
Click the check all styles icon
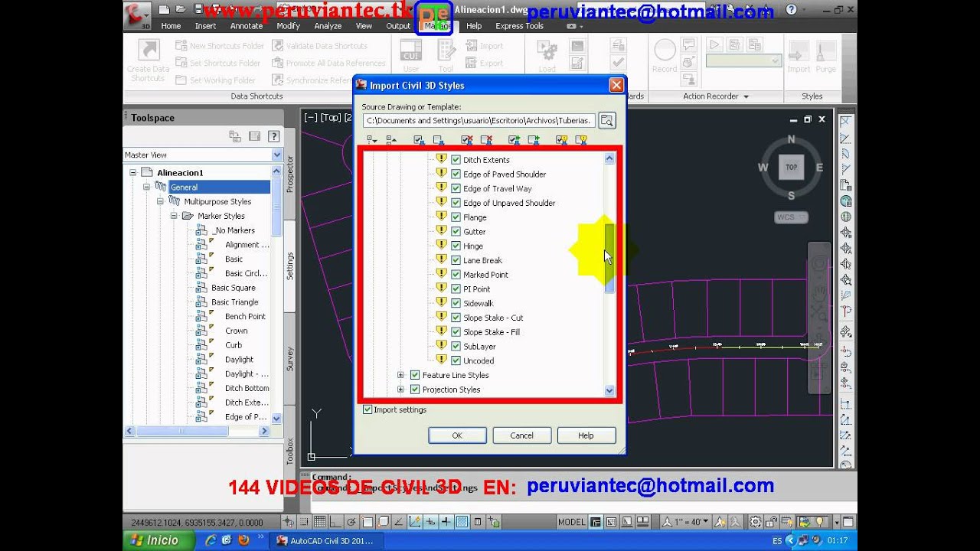tap(419, 140)
